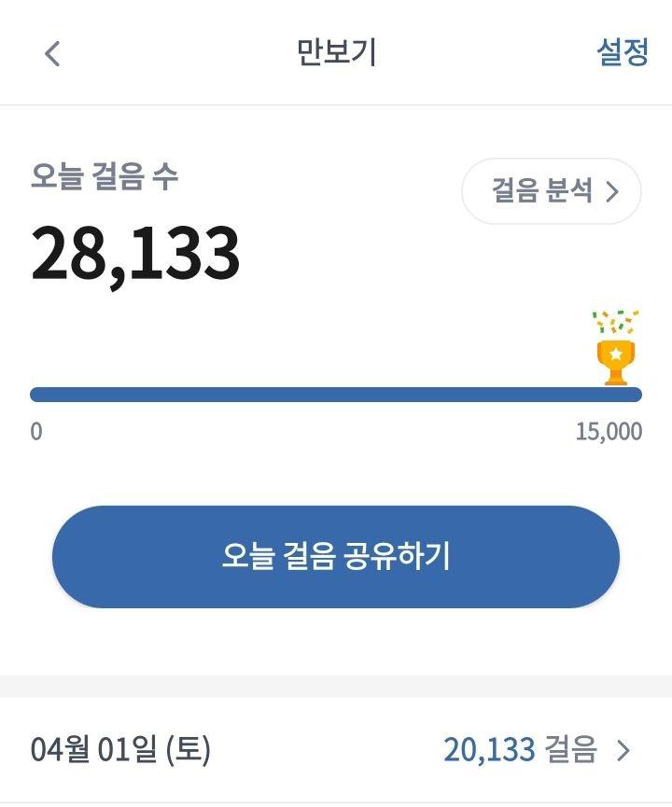Go back using the left arrow

52,53
